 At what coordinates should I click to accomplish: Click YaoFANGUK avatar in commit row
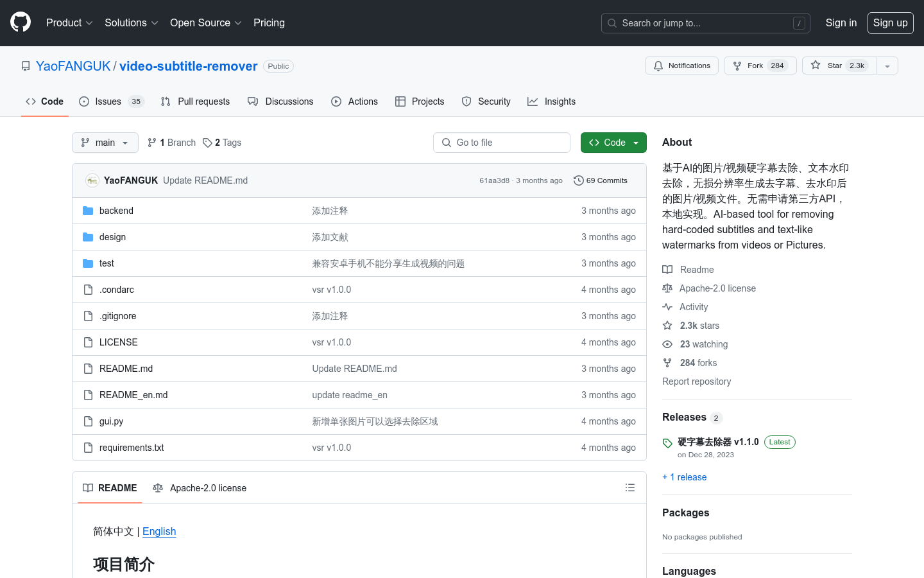coord(92,180)
